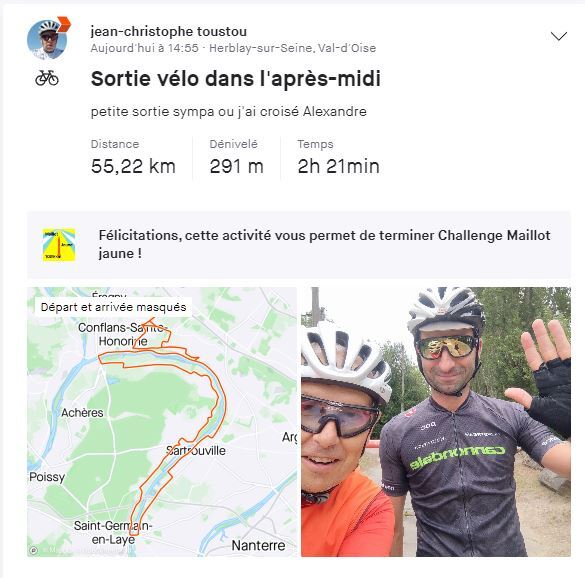Open the Challenge Maillot jaune congratulation banner

point(299,245)
